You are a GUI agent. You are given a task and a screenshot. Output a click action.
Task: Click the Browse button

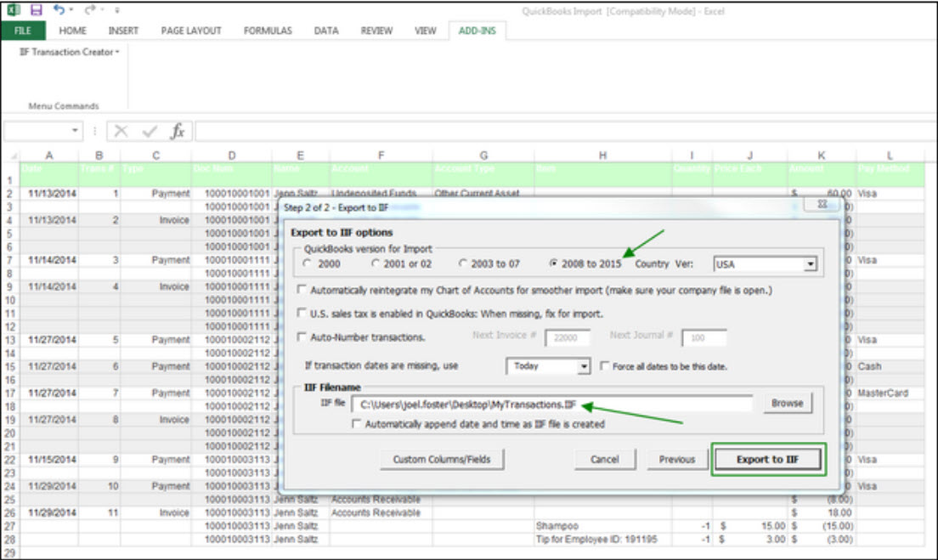click(788, 404)
